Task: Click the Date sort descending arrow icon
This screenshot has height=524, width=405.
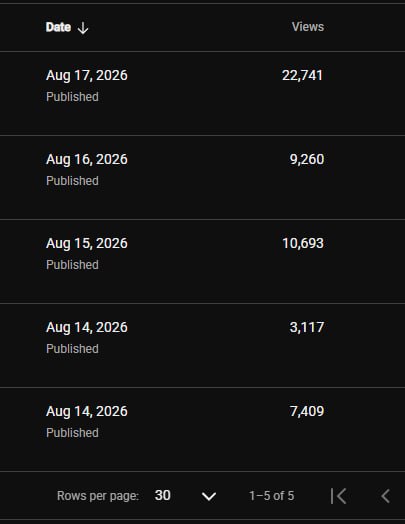Action: (x=83, y=28)
